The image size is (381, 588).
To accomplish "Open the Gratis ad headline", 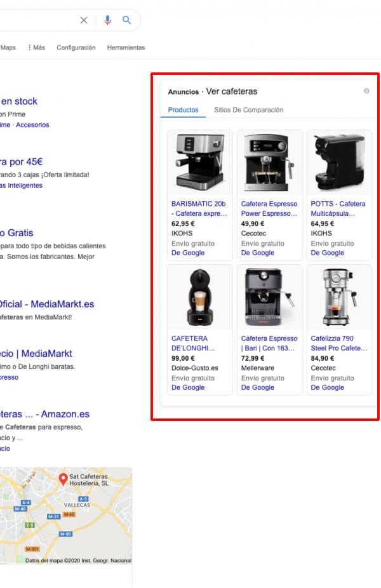I will (17, 233).
